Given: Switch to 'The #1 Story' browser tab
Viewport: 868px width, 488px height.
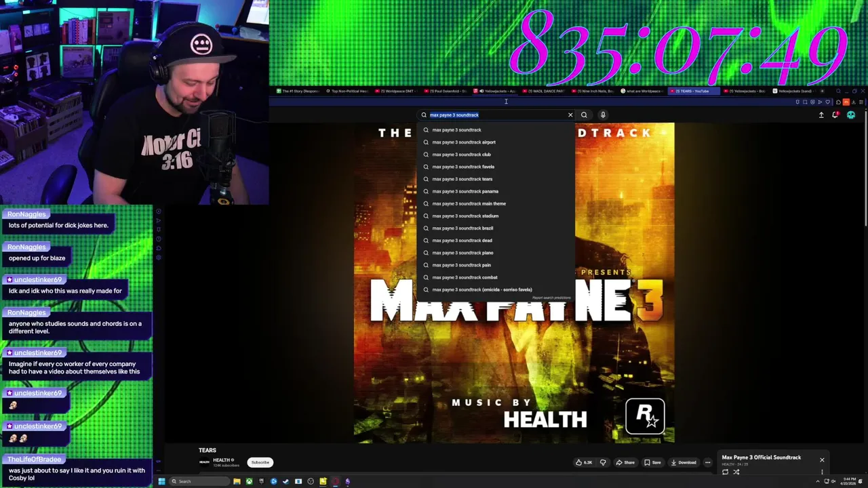Looking at the screenshot, I should click(298, 91).
